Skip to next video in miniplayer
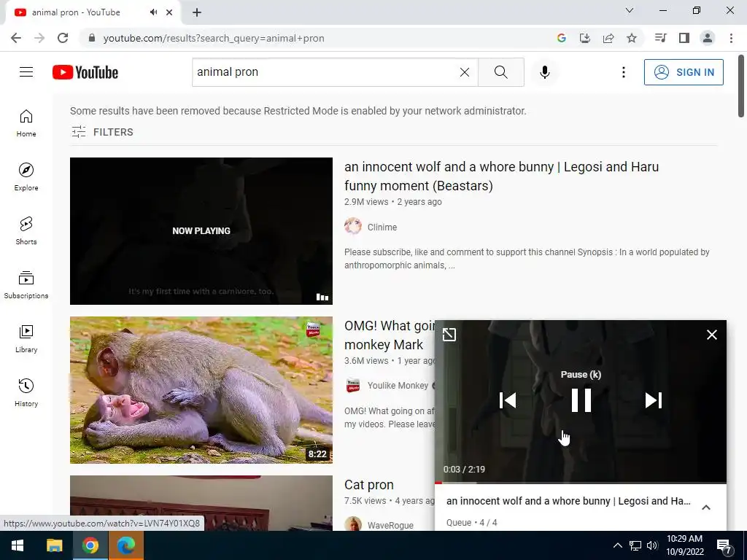Viewport: 747px width, 560px height. click(654, 400)
